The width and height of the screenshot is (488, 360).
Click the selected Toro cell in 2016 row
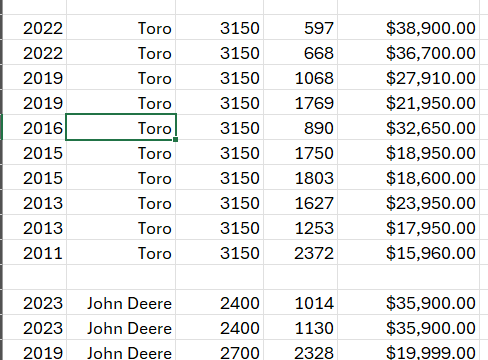(121, 127)
